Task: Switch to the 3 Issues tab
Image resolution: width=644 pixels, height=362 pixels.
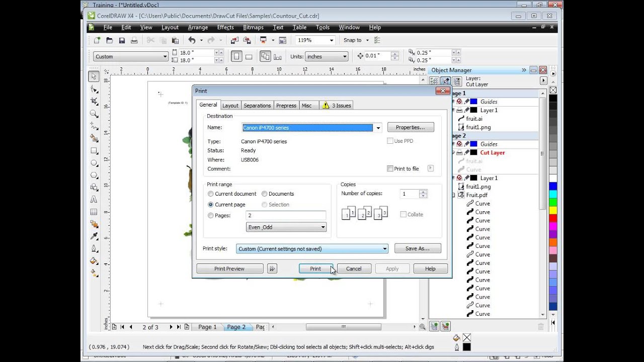Action: [x=337, y=106]
